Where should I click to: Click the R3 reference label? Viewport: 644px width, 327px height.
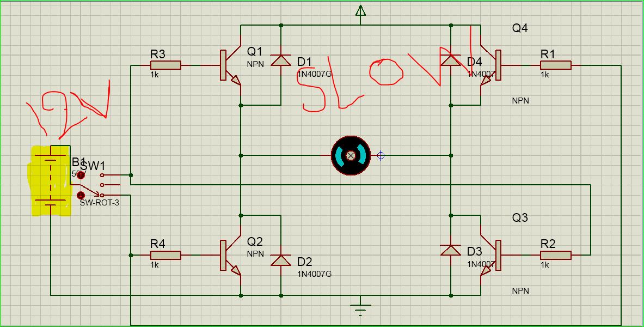(158, 54)
